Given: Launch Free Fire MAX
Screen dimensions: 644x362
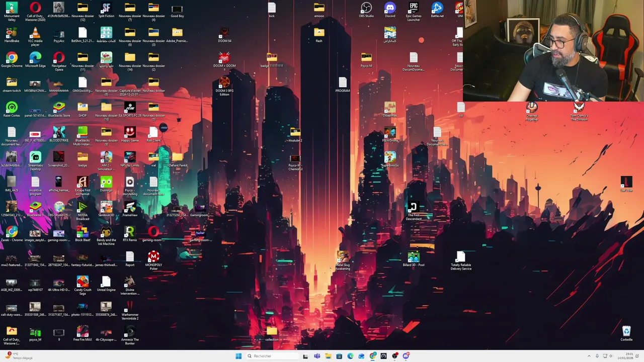Looking at the screenshot, I should point(83,333).
